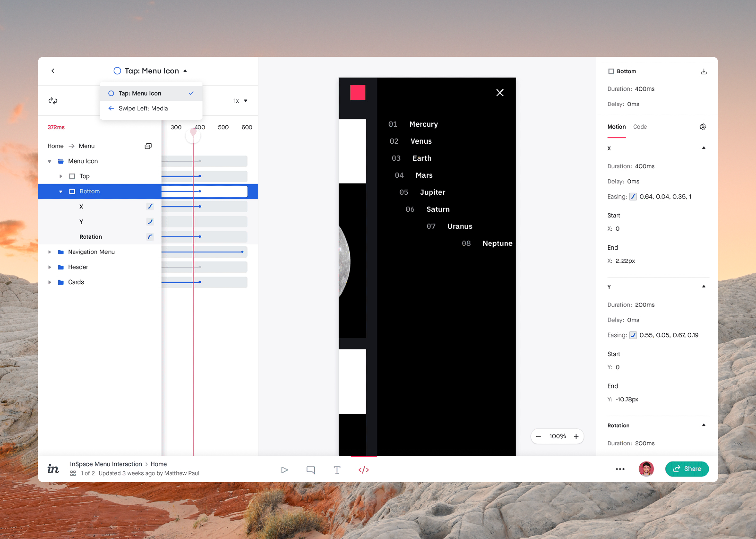
Task: Play the prototype preview
Action: coord(284,470)
